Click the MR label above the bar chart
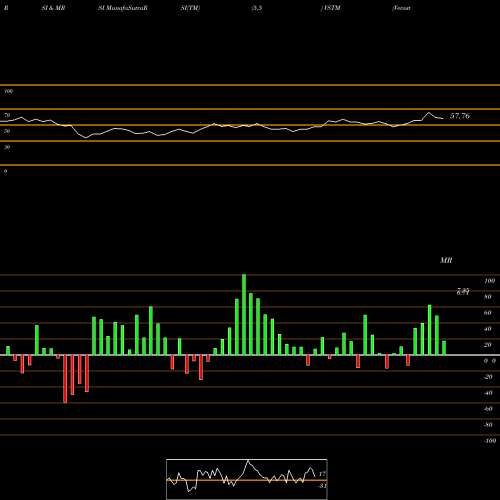Image resolution: width=500 pixels, height=500 pixels. pyautogui.click(x=446, y=260)
